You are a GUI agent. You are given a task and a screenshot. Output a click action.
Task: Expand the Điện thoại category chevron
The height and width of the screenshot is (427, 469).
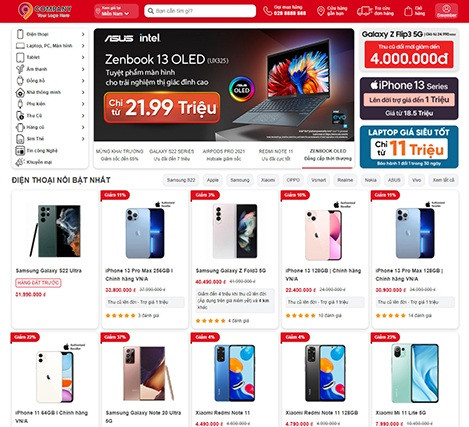[83, 34]
